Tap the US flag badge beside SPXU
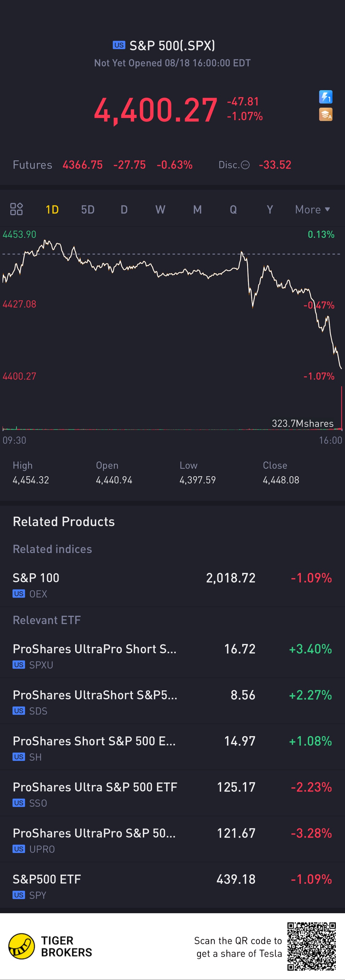 pyautogui.click(x=19, y=665)
